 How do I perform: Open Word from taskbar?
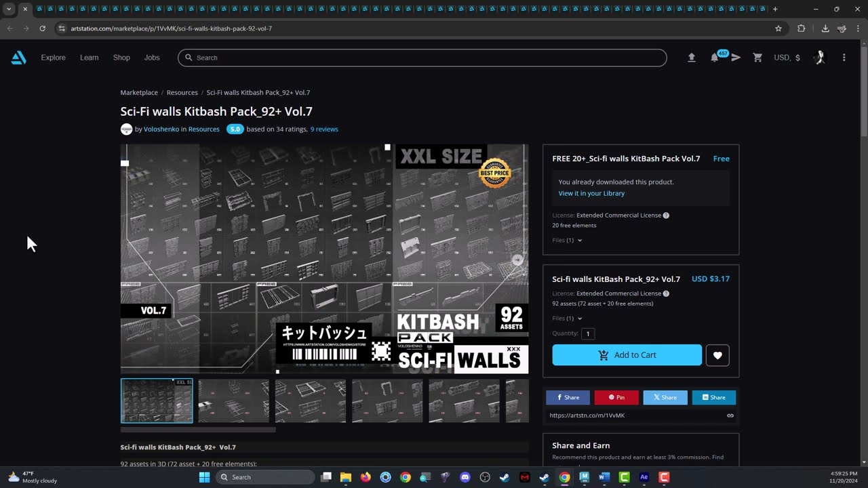604,477
